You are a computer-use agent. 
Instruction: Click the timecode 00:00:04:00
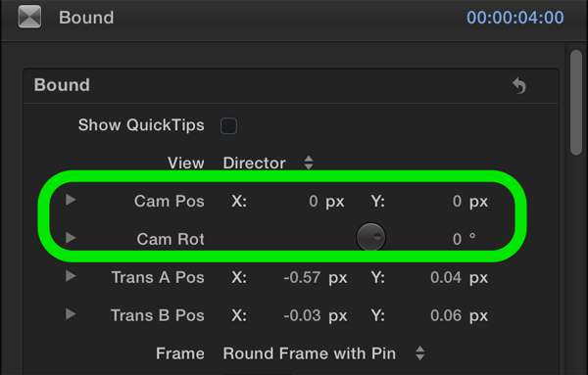(x=514, y=18)
